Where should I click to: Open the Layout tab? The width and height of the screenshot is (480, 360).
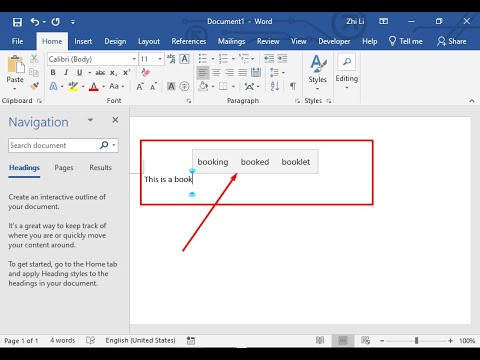point(149,41)
